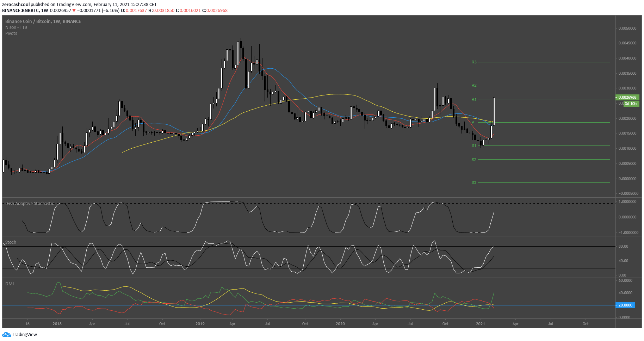Click the 0.0030000 price axis label
This screenshot has height=341, width=644.
(x=627, y=88)
